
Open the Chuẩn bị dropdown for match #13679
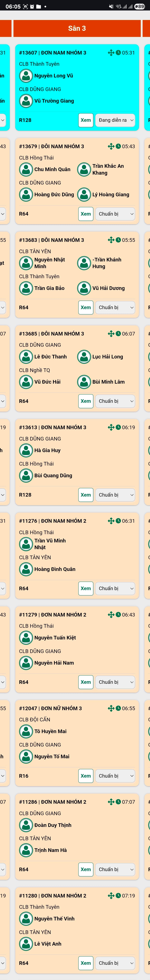tap(115, 214)
